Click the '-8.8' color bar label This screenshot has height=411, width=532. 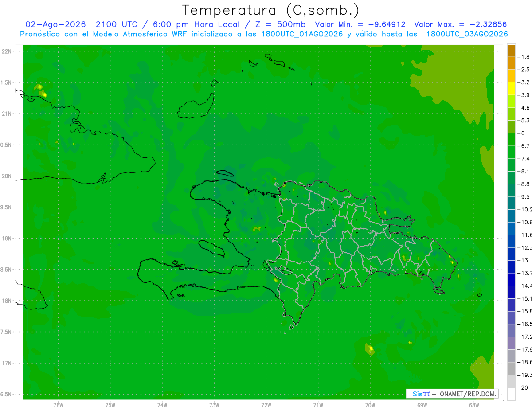coord(524,184)
